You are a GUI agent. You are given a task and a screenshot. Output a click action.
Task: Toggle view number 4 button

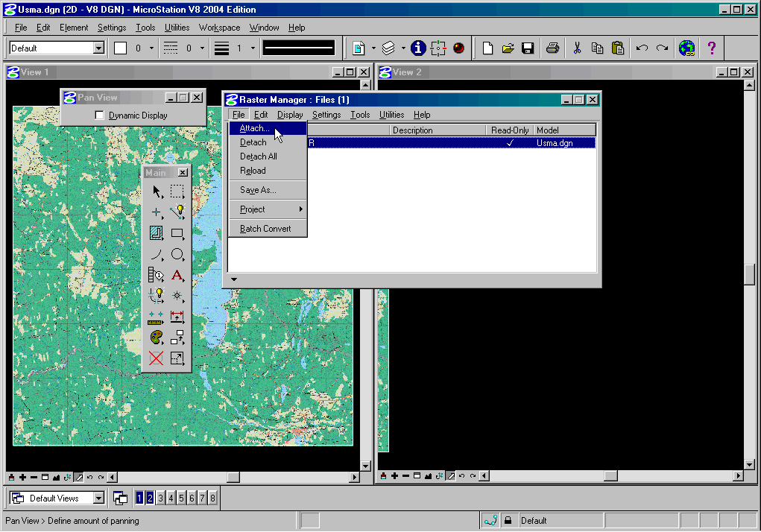pyautogui.click(x=171, y=498)
